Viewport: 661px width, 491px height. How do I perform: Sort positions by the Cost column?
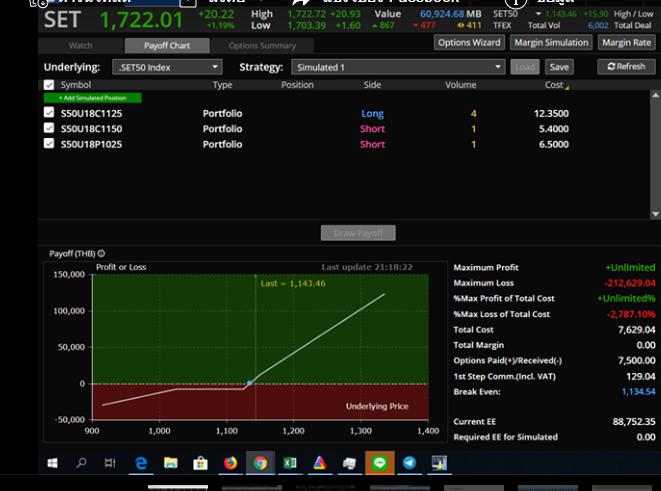coord(554,85)
